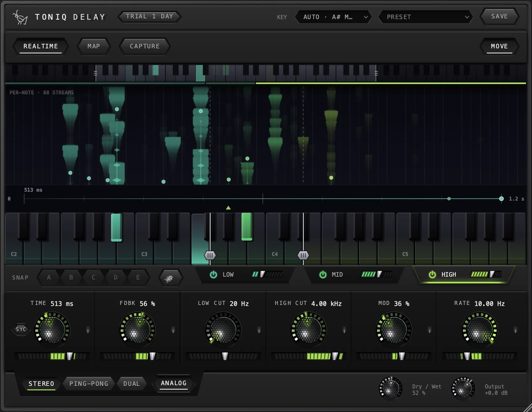Click the insect modulation icon beside FDBK knob
The height and width of the screenshot is (412, 532).
point(173,330)
